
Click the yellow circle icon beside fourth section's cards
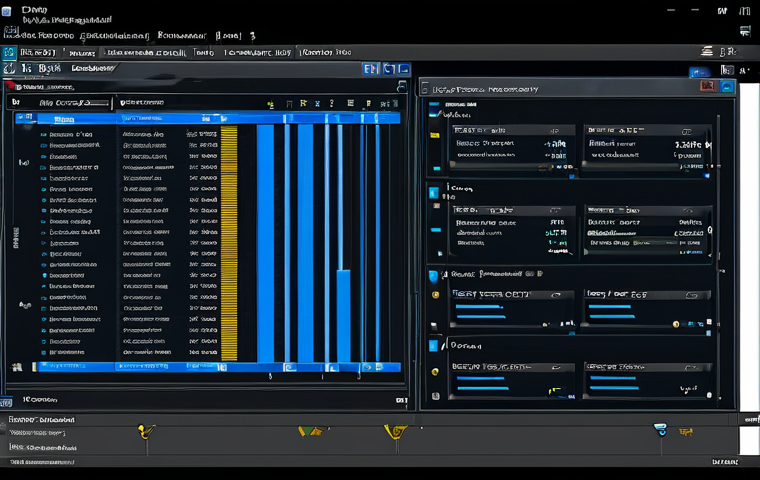point(435,371)
